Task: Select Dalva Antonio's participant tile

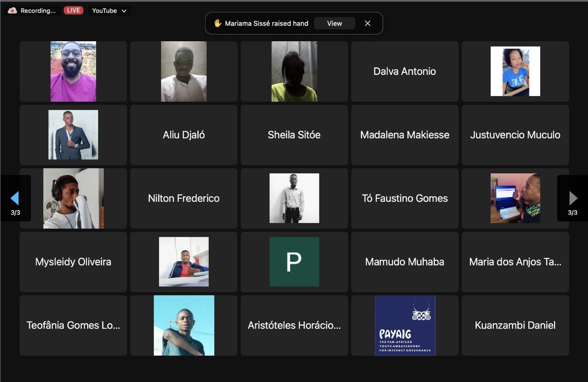Action: pos(405,72)
